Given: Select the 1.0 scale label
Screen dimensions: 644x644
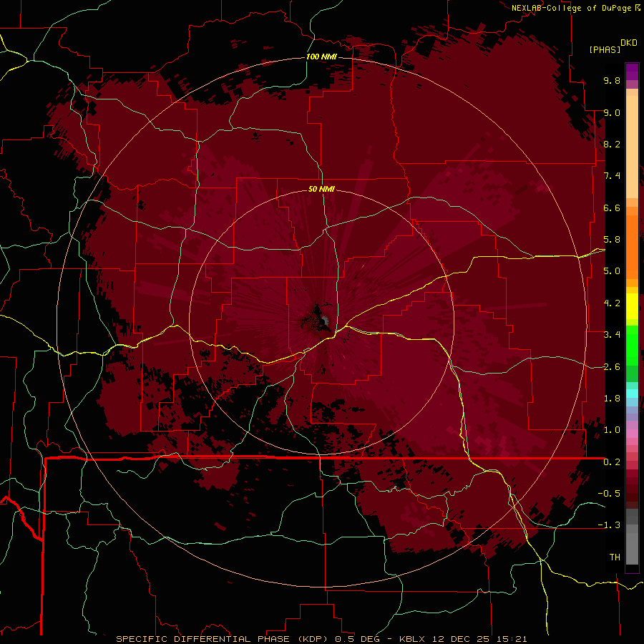Looking at the screenshot, I should tap(612, 430).
